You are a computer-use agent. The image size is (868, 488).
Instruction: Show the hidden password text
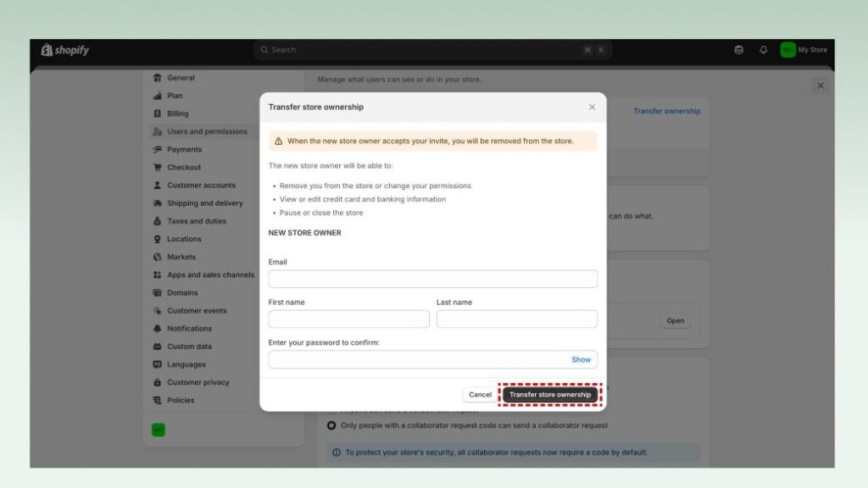pos(581,359)
